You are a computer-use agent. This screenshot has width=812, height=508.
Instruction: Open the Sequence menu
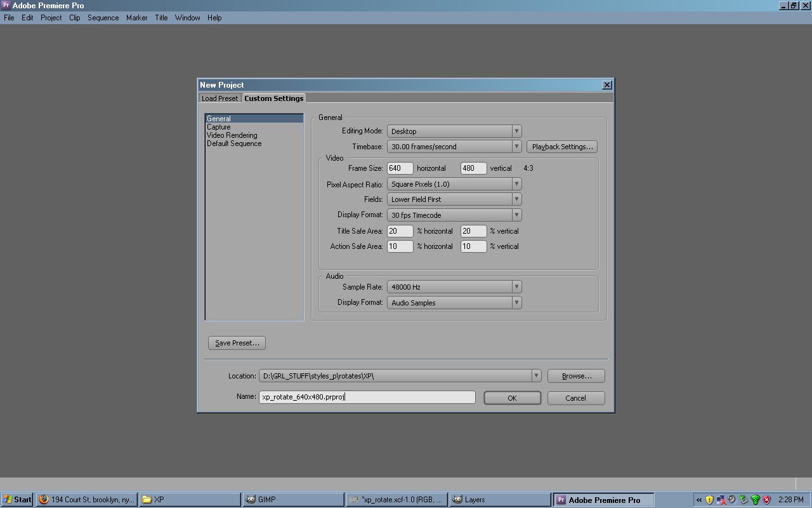[x=103, y=18]
